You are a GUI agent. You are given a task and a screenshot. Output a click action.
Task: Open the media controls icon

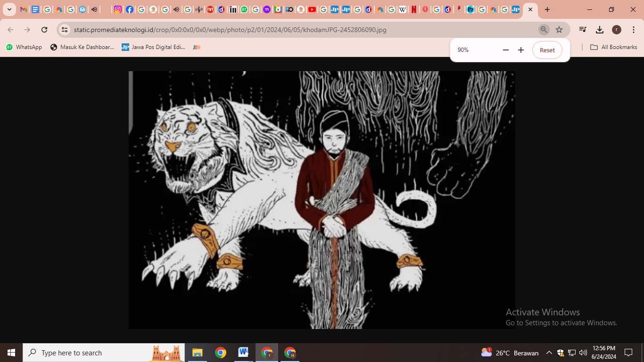point(583,30)
